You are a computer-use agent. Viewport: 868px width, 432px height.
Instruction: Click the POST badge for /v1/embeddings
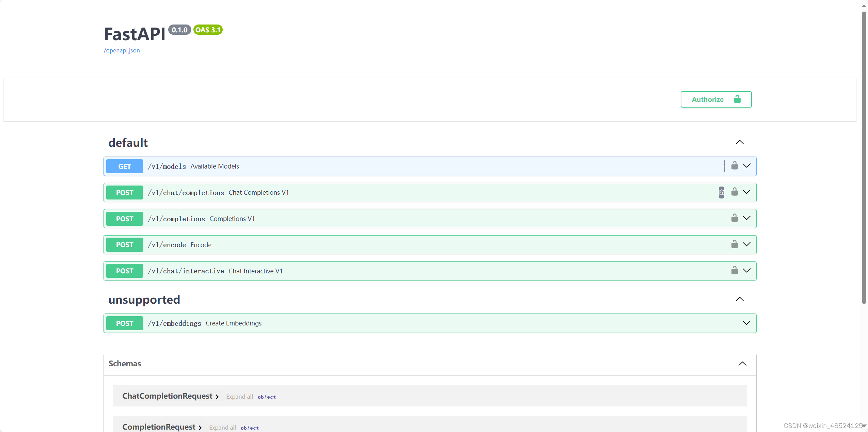pyautogui.click(x=125, y=323)
